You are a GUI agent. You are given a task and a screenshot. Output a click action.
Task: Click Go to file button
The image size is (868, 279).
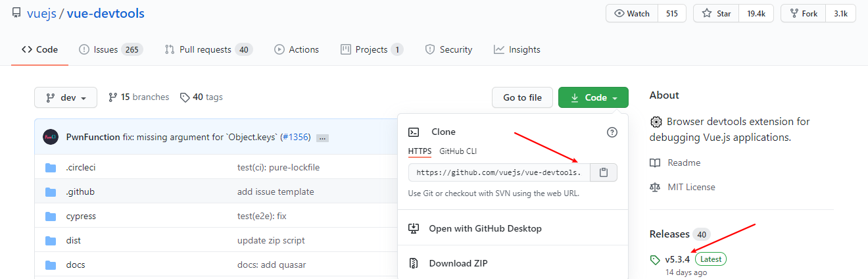[x=522, y=97]
